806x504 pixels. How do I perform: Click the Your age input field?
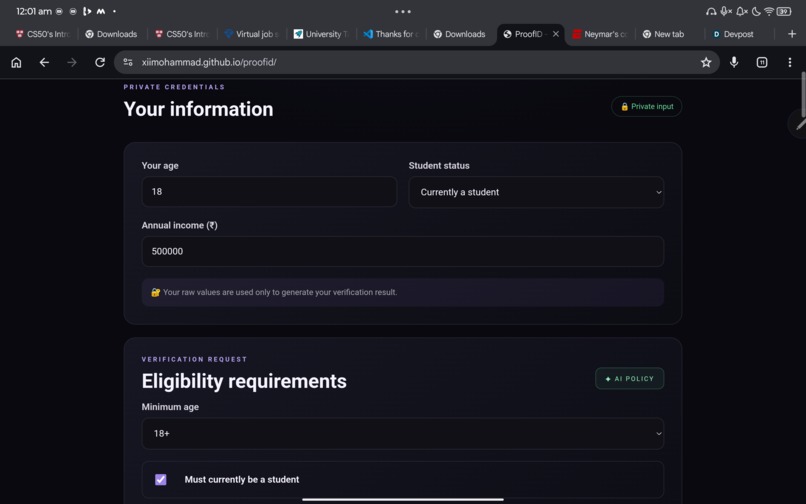point(269,192)
